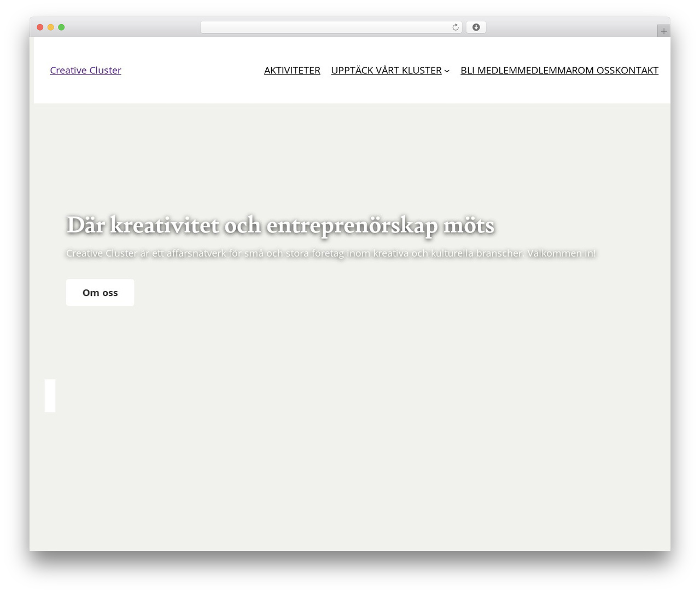Click the headline Där kreativitet och entreprenörskap möts

(281, 225)
